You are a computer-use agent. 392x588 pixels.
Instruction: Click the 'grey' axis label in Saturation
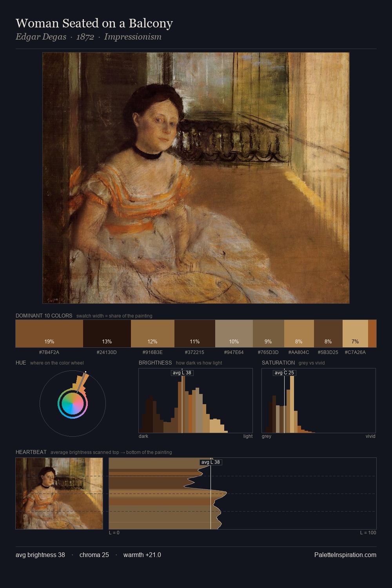tap(267, 436)
